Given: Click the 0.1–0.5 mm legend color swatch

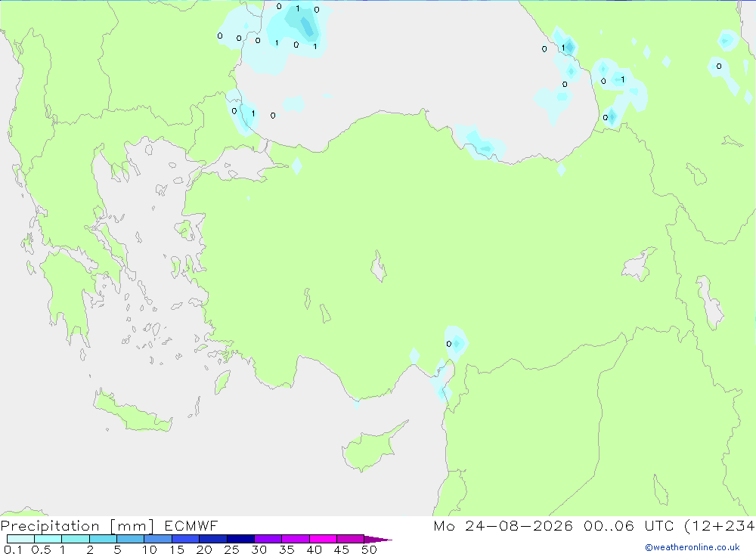Looking at the screenshot, I should [x=20, y=539].
